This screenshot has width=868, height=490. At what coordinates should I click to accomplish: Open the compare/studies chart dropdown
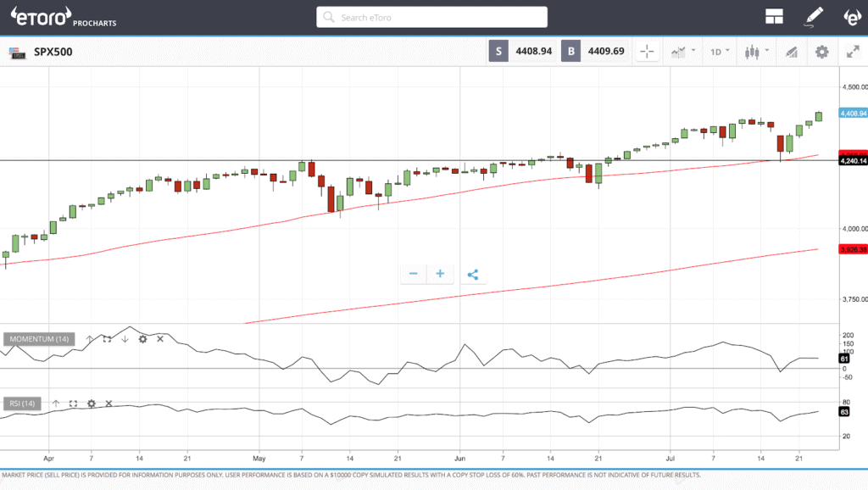click(x=683, y=52)
